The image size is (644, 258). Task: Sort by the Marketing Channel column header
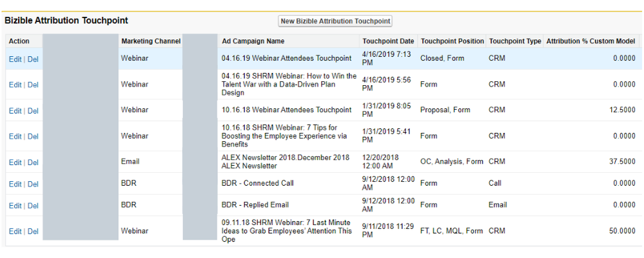[x=150, y=41]
